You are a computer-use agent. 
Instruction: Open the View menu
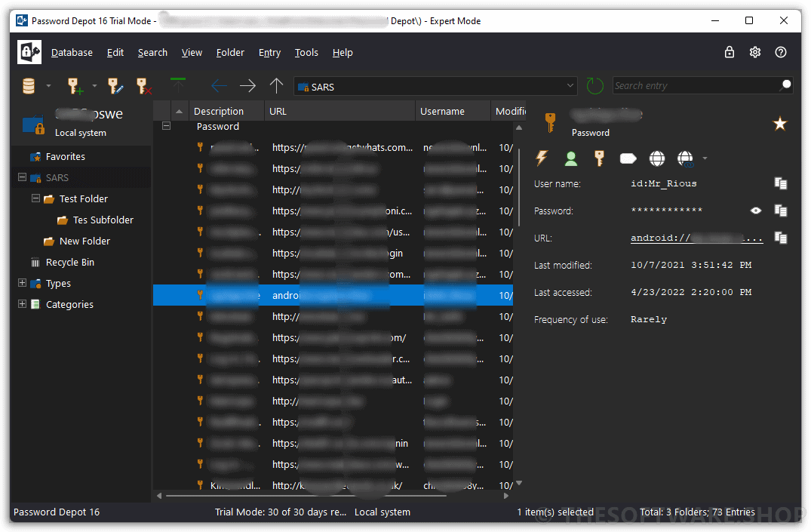coord(192,52)
